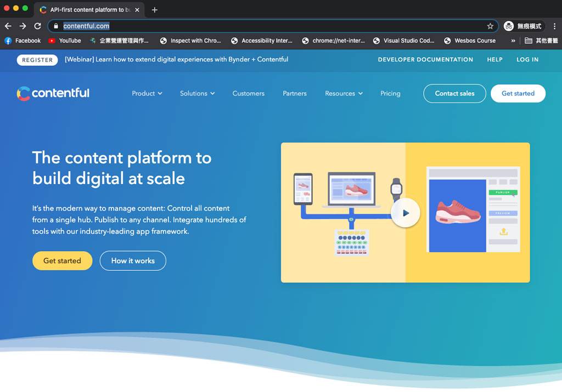The image size is (562, 392).
Task: Click the padlock site security icon
Action: point(55,26)
